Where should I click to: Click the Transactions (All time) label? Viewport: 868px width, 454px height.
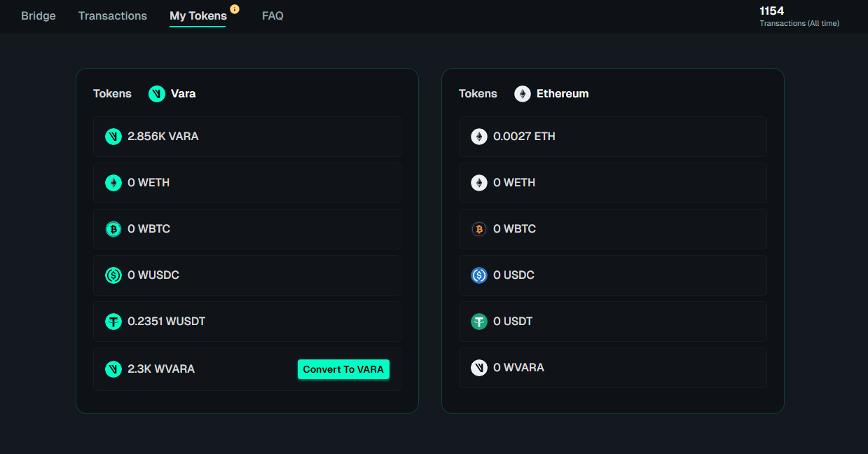pyautogui.click(x=799, y=23)
